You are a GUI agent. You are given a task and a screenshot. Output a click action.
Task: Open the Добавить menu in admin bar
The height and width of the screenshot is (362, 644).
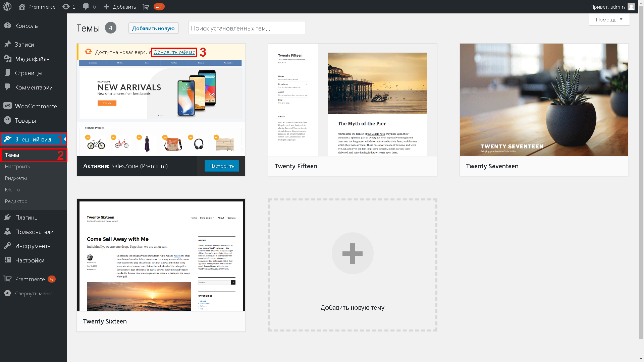pos(120,7)
